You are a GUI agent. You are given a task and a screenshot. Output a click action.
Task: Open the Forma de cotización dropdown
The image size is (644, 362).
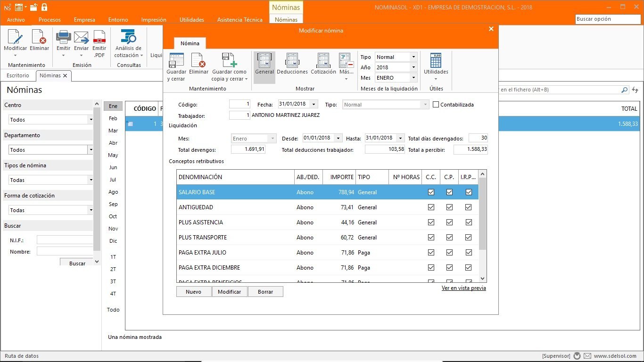[91, 210]
